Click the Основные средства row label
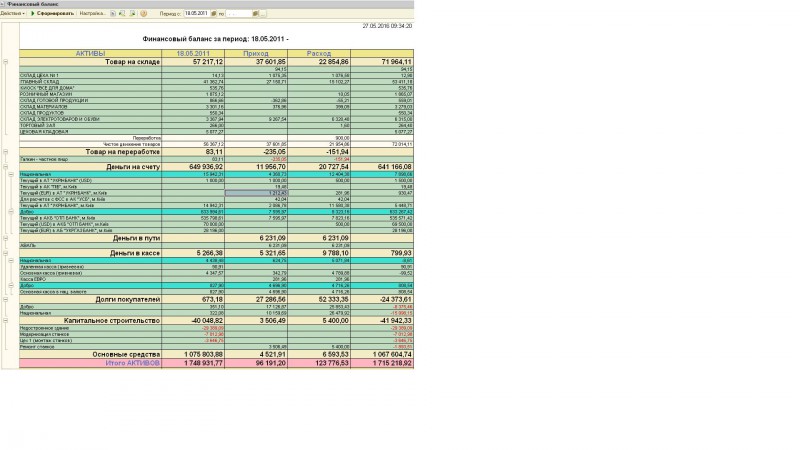 126,354
